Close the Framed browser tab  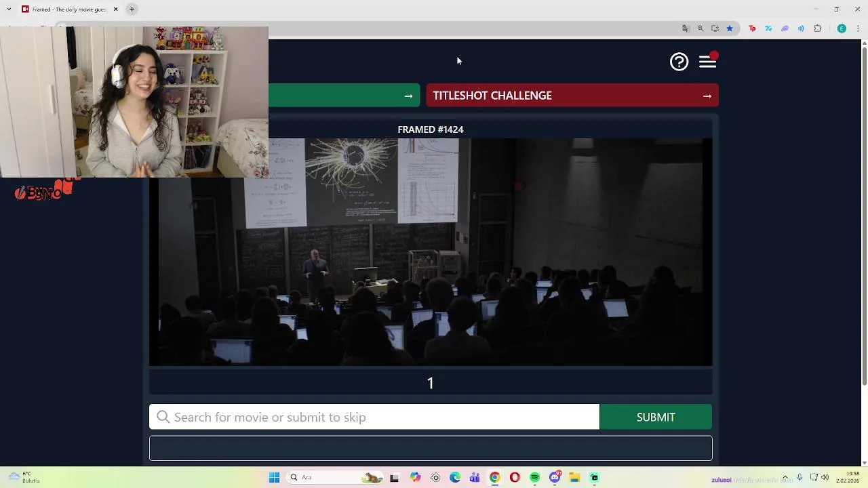coord(115,9)
